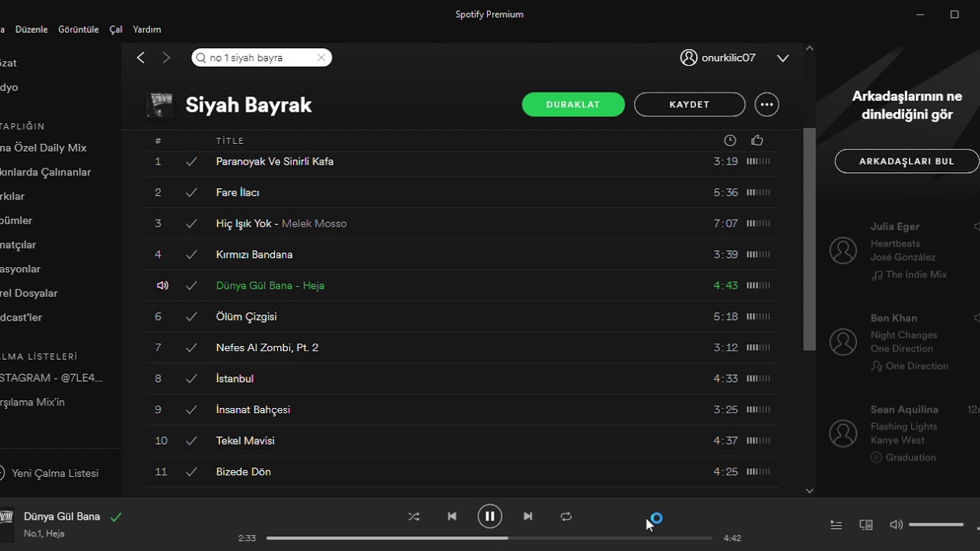Open the devices available icon
Screen dimensions: 980x551
click(x=866, y=525)
